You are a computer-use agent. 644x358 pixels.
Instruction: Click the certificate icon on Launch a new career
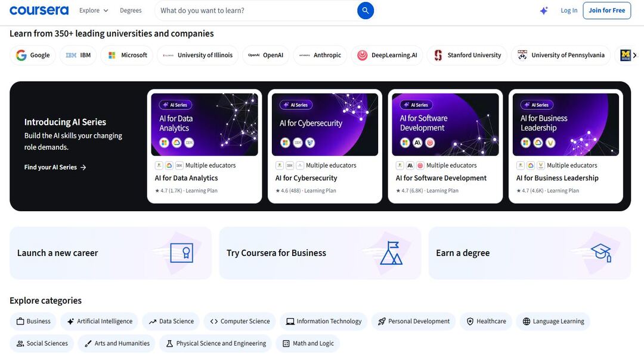tap(181, 253)
